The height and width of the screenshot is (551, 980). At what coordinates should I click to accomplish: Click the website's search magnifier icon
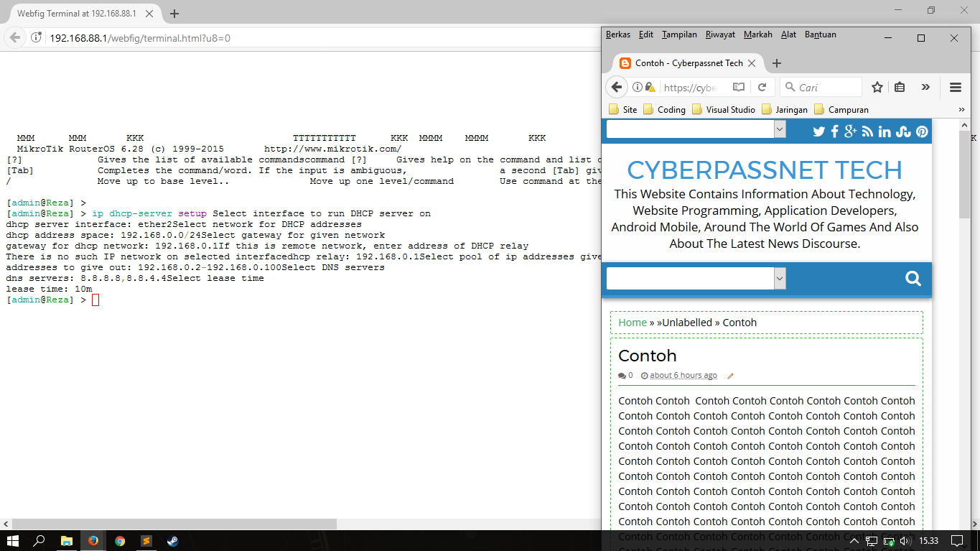coord(913,279)
